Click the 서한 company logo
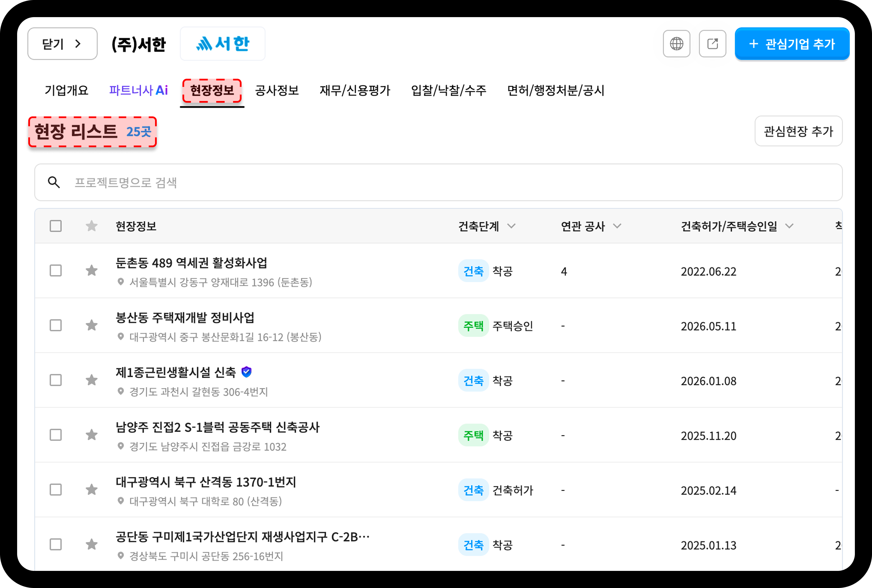The image size is (872, 588). [222, 43]
